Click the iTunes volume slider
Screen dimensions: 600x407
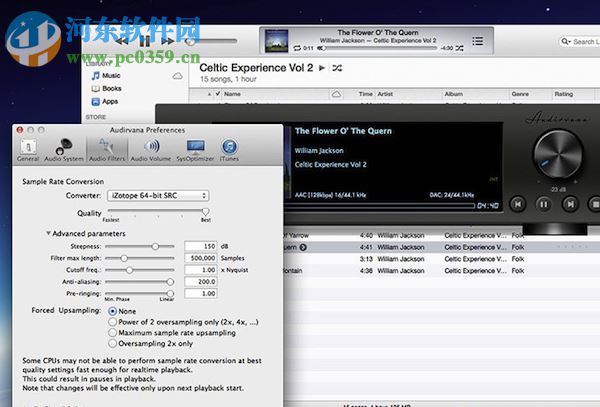tap(211, 41)
